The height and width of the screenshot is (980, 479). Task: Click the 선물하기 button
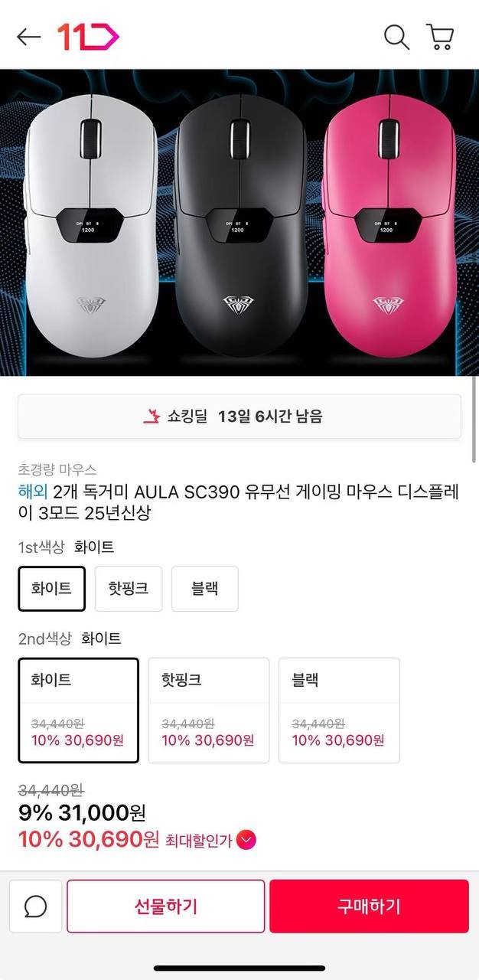click(x=166, y=906)
